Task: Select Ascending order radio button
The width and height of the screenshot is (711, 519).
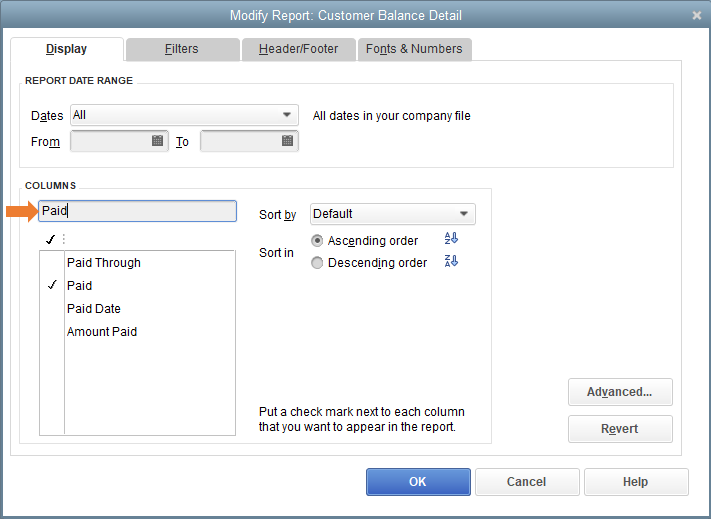Action: 317,241
